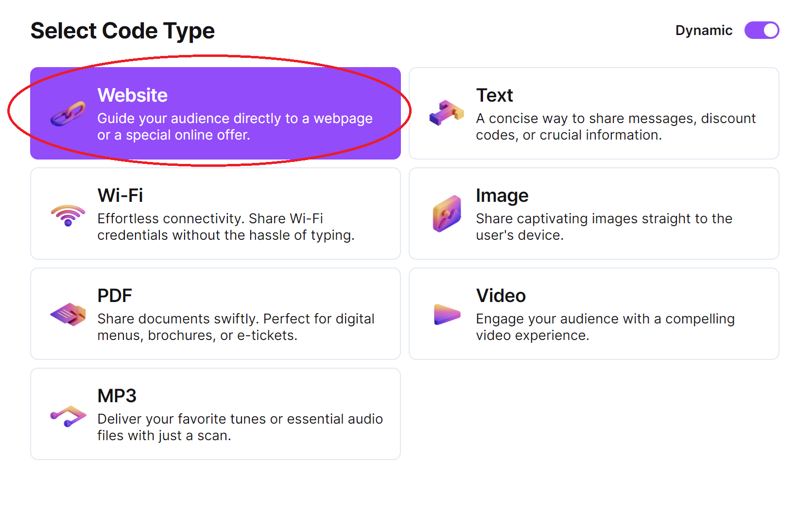The height and width of the screenshot is (517, 812).
Task: Choose the PDF card title
Action: pyautogui.click(x=115, y=296)
